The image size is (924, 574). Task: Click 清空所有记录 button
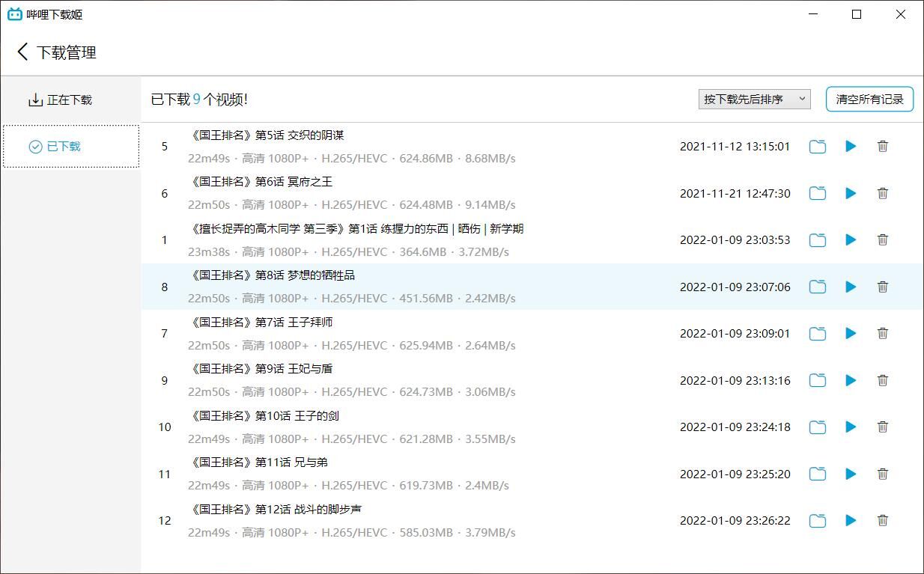point(869,99)
